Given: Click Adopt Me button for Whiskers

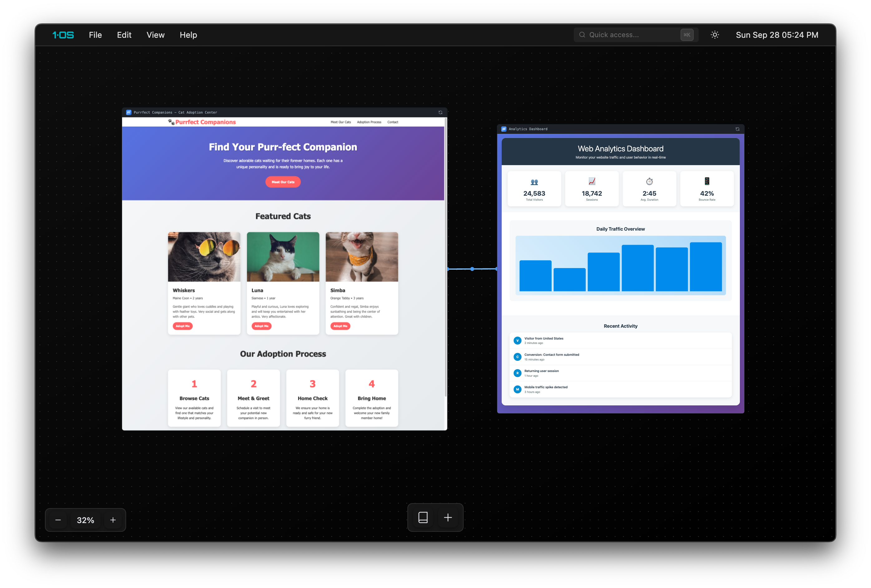Looking at the screenshot, I should tap(183, 326).
